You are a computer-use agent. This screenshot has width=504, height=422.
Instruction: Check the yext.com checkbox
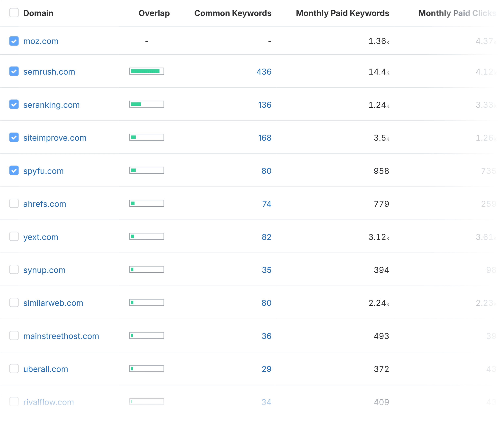[14, 237]
